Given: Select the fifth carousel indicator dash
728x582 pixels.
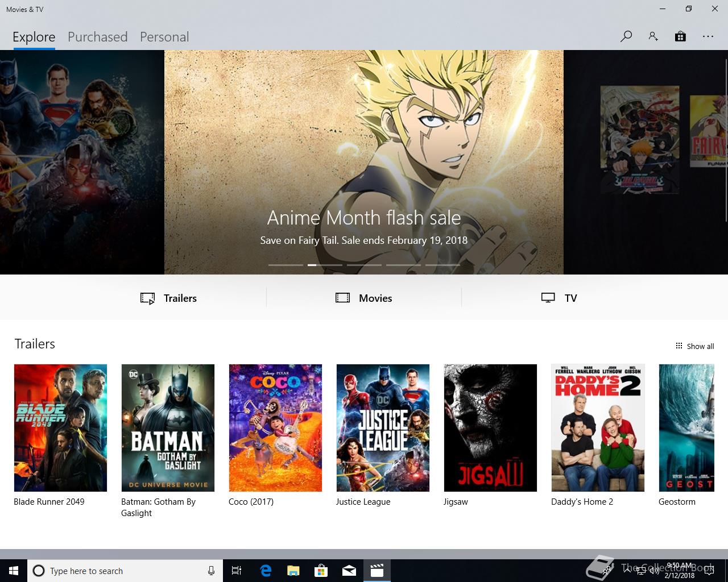Looking at the screenshot, I should tap(442, 265).
